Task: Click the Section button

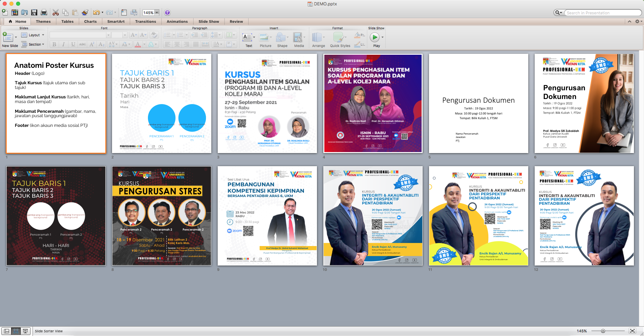Action: point(33,44)
